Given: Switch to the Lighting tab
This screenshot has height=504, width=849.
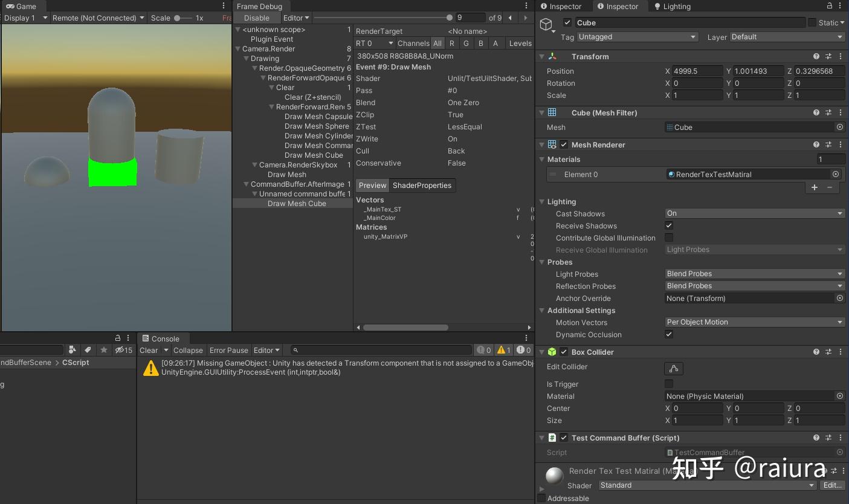Looking at the screenshot, I should (674, 6).
